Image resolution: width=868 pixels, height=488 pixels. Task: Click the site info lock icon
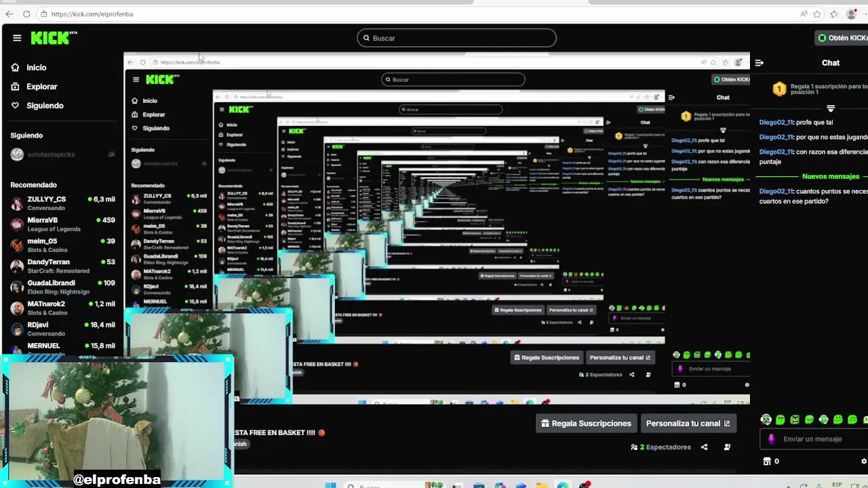coord(43,14)
